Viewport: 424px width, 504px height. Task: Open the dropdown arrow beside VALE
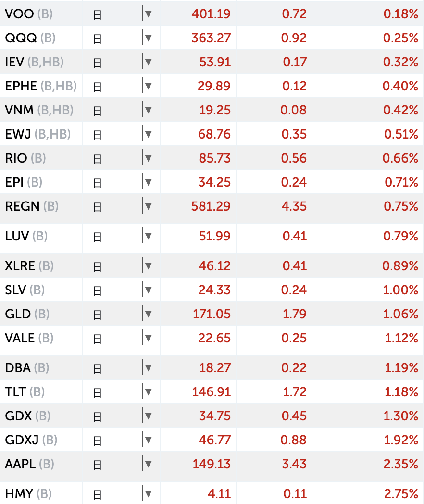149,338
